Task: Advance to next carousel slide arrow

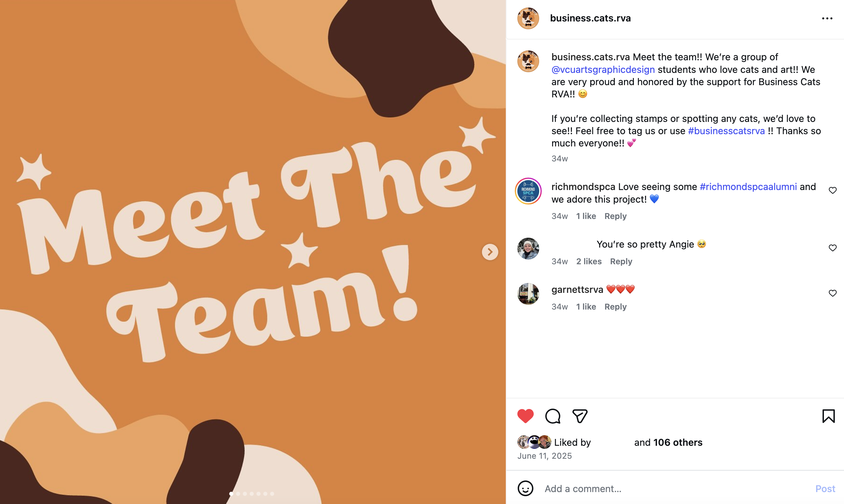Action: 490,252
